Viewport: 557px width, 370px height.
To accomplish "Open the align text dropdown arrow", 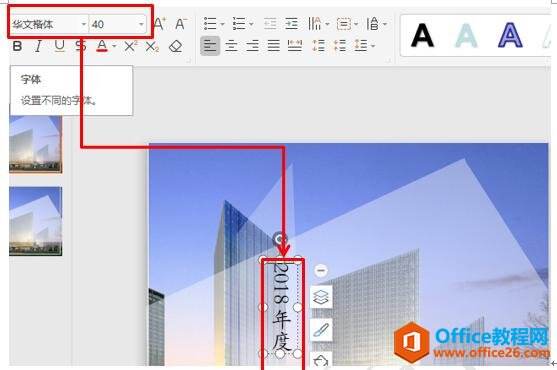I will click(x=356, y=24).
